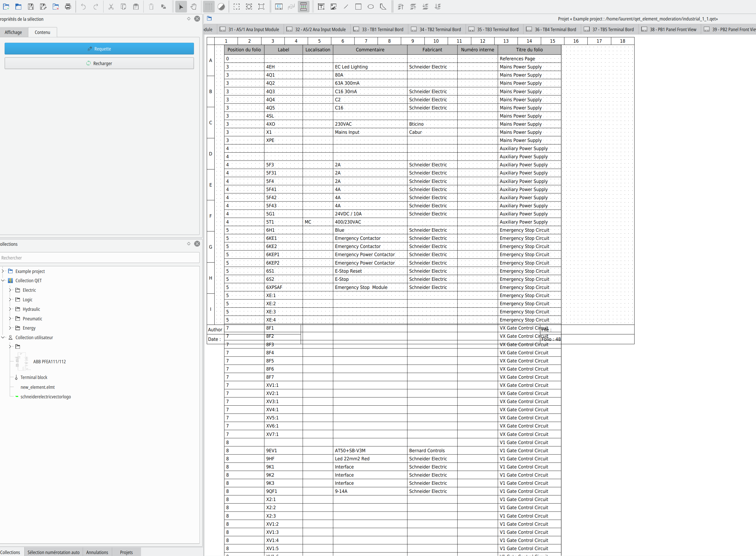Float the collections panel
The image size is (756, 556).
189,244
